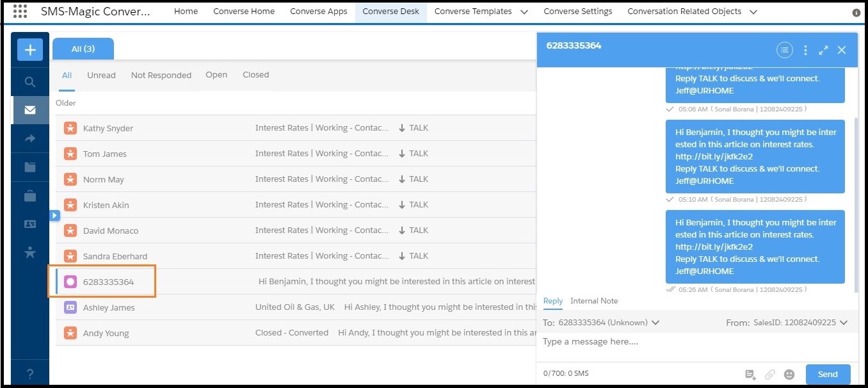Viewport: 868px width, 388px height.
Task: Switch to the Converse Apps tab
Action: 319,12
